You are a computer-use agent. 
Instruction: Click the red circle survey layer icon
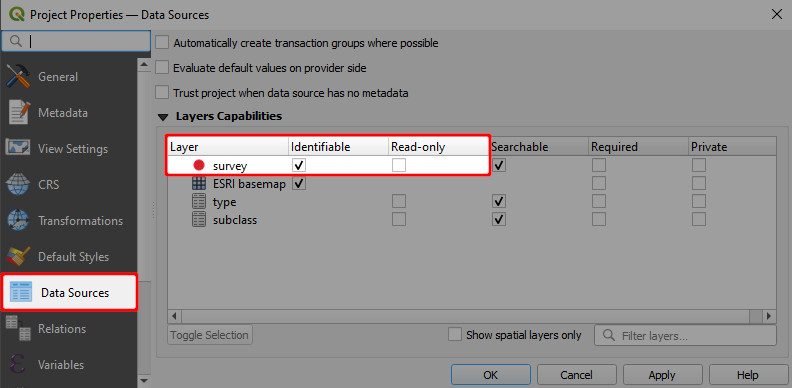tap(199, 165)
